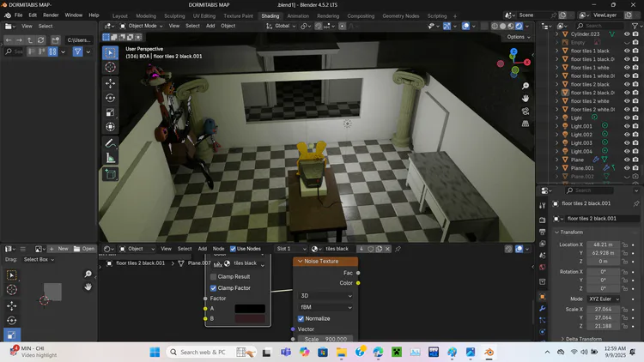This screenshot has height=362, width=644.
Task: Click the Noise Texture Scale 900.000 field
Action: pyautogui.click(x=325, y=339)
